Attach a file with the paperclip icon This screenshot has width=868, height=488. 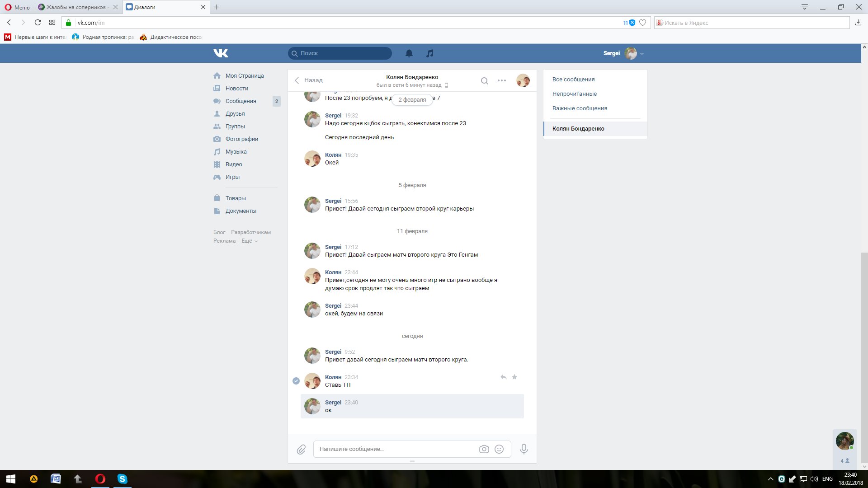pyautogui.click(x=301, y=449)
